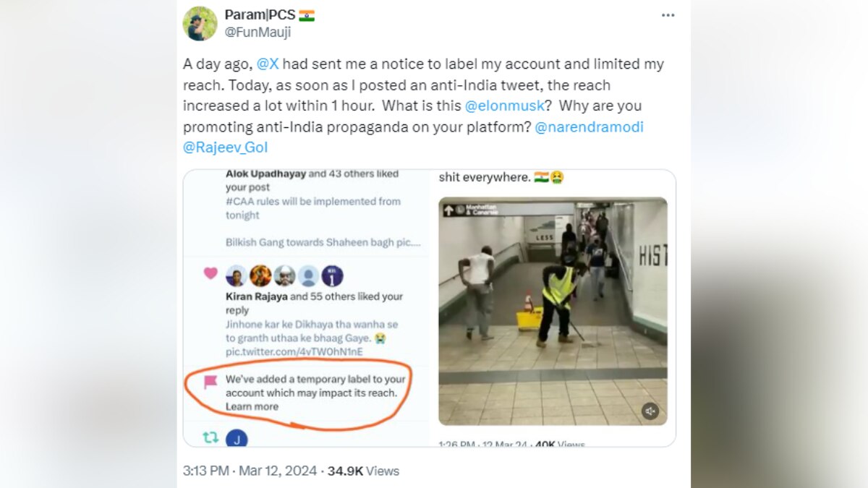This screenshot has width=868, height=488.
Task: Click the @X mention in tweet
Action: [268, 64]
